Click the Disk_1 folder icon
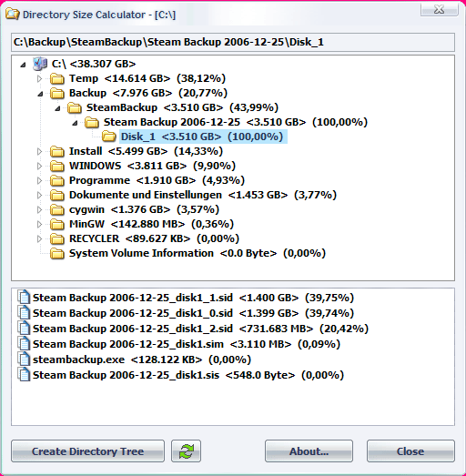The width and height of the screenshot is (466, 476). point(108,137)
